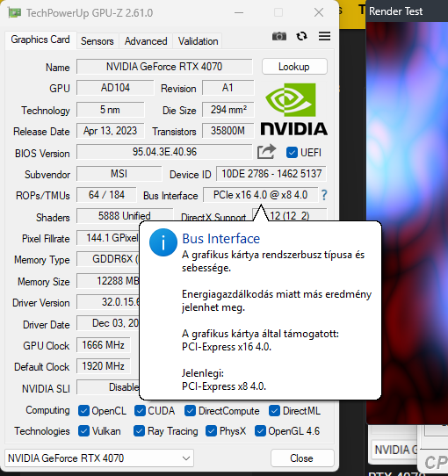Toggle the OpenCL checkbox
Image resolution: width=448 pixels, height=476 pixels.
83,411
